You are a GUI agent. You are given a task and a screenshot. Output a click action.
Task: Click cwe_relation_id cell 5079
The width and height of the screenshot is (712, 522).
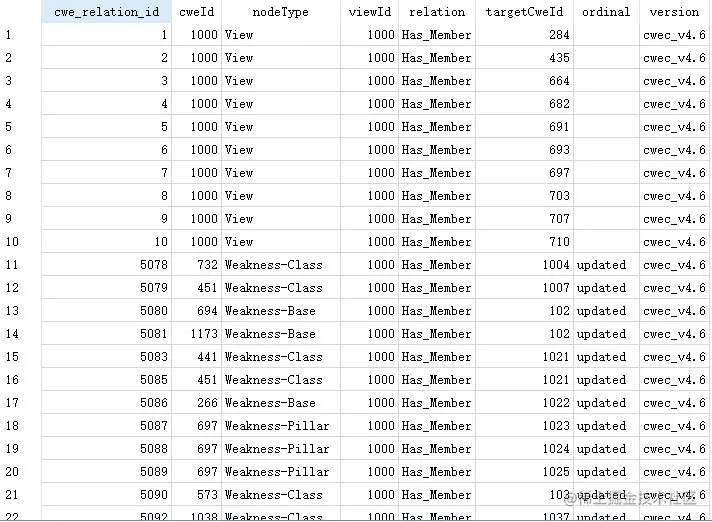coord(106,287)
